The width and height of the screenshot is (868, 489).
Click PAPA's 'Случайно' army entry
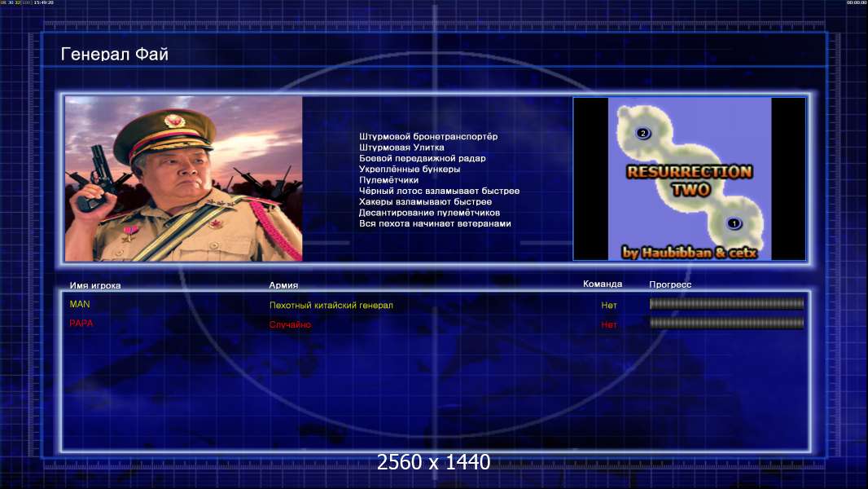point(290,324)
